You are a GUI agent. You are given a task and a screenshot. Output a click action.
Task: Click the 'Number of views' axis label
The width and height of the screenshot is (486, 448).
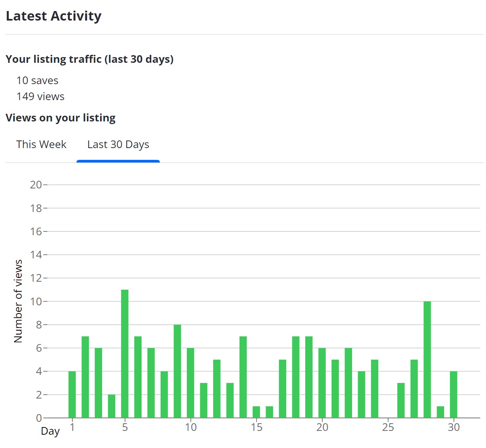pos(18,301)
